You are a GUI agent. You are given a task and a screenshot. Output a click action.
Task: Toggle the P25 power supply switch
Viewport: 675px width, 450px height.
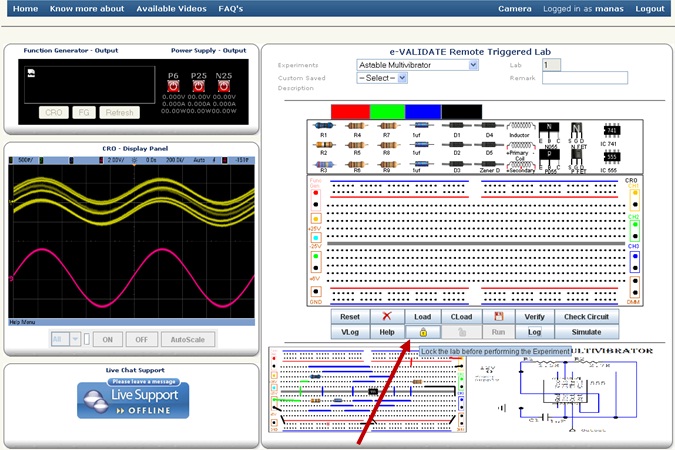click(200, 87)
